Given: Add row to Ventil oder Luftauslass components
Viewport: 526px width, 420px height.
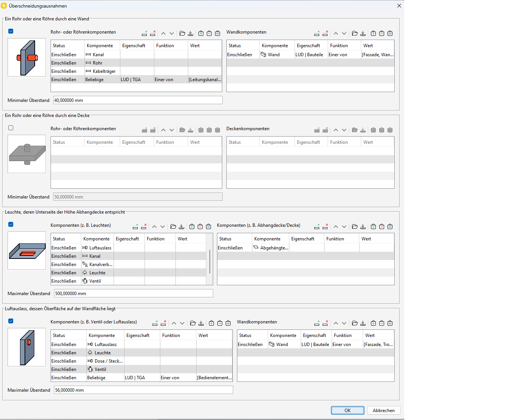Looking at the screenshot, I should [x=155, y=323].
